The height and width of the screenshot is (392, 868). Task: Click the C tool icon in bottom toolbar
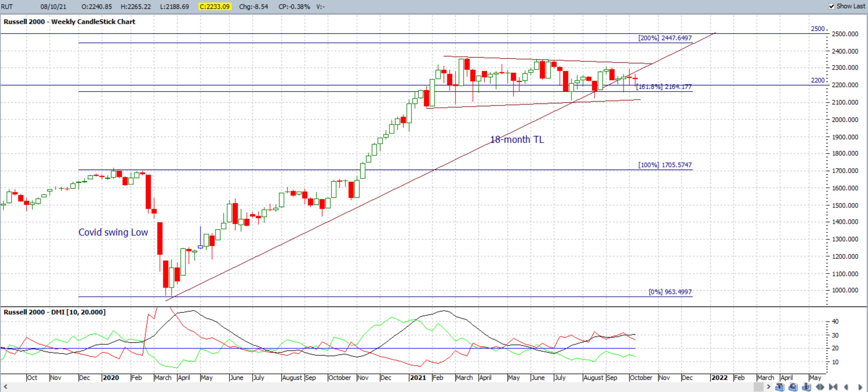[x=793, y=387]
